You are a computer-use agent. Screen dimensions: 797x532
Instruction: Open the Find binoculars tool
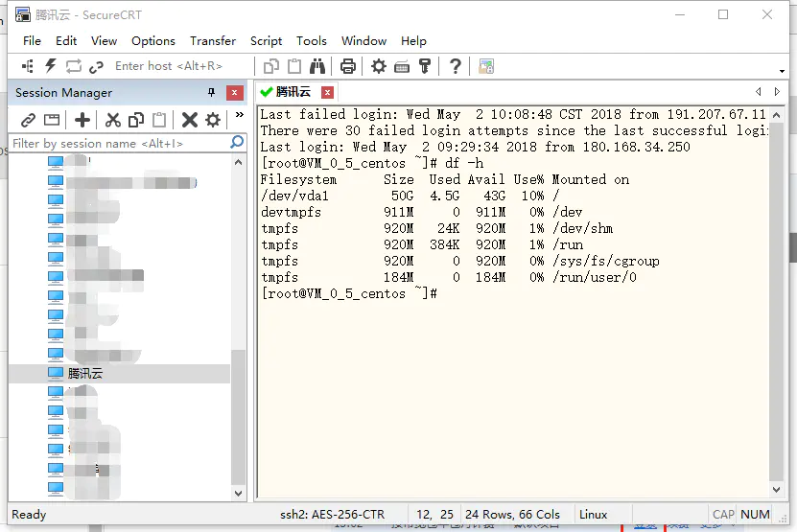[x=317, y=66]
